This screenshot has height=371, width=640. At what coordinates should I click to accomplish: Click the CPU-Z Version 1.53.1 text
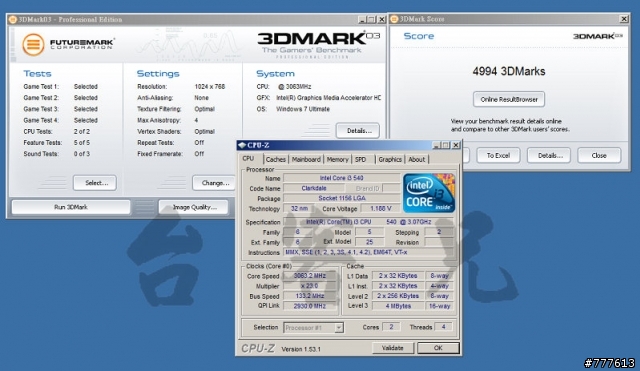tap(301, 349)
